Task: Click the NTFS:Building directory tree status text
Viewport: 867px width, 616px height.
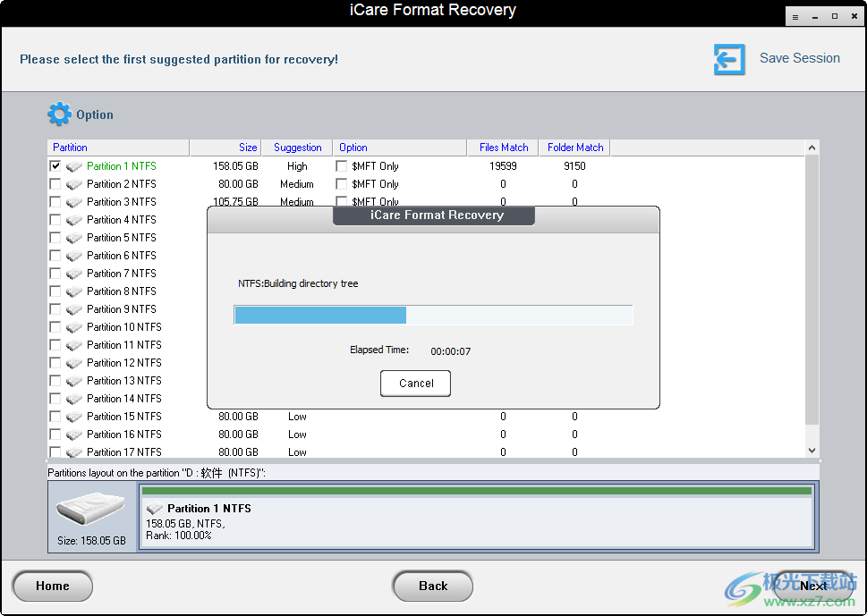Action: point(298,283)
